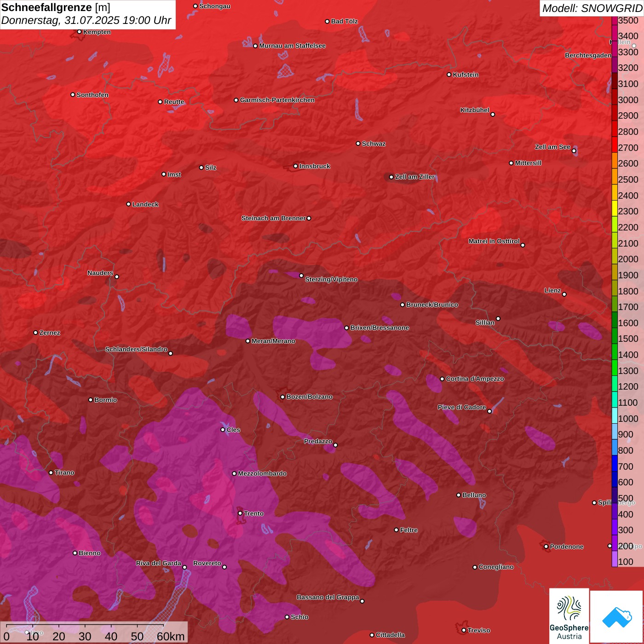Click the Meran/Merano label
Image resolution: width=644 pixels, height=644 pixels.
click(273, 341)
